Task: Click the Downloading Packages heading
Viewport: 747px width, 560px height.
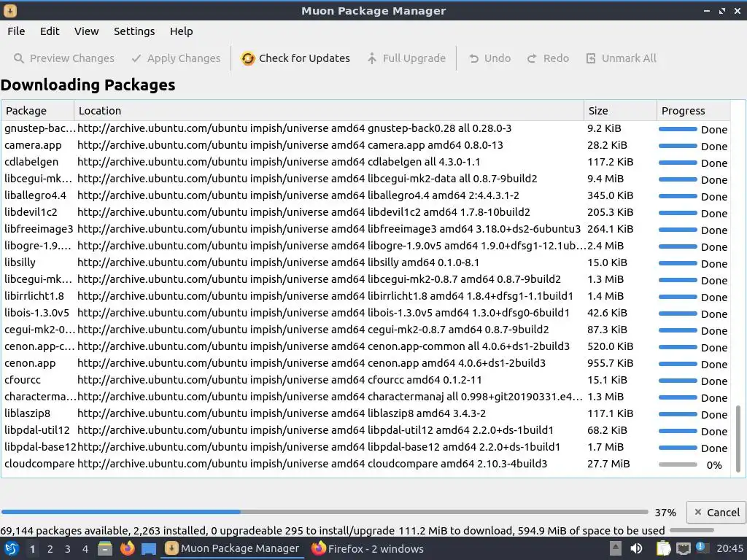Action: coord(88,85)
